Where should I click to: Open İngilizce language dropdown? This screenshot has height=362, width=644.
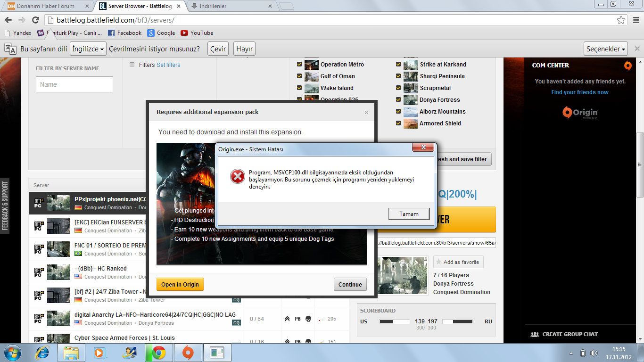pos(88,49)
